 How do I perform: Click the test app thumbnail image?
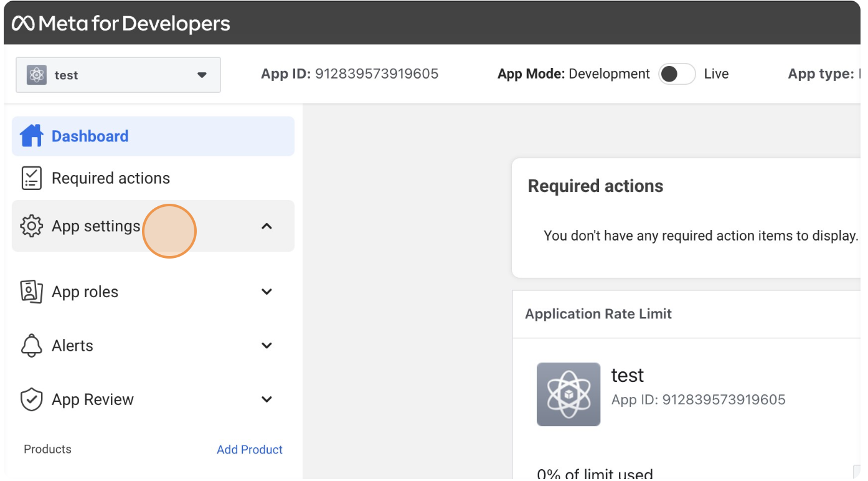tap(568, 394)
